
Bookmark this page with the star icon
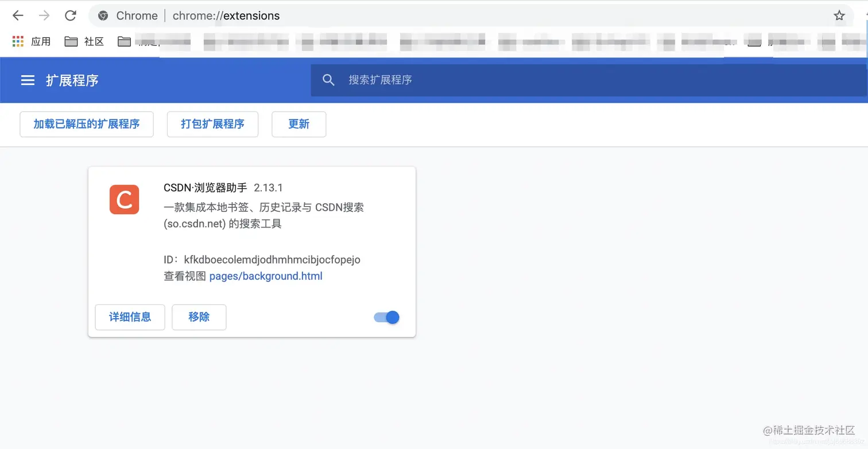pyautogui.click(x=839, y=16)
